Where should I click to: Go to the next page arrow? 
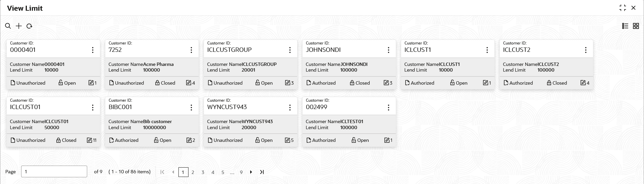click(251, 172)
